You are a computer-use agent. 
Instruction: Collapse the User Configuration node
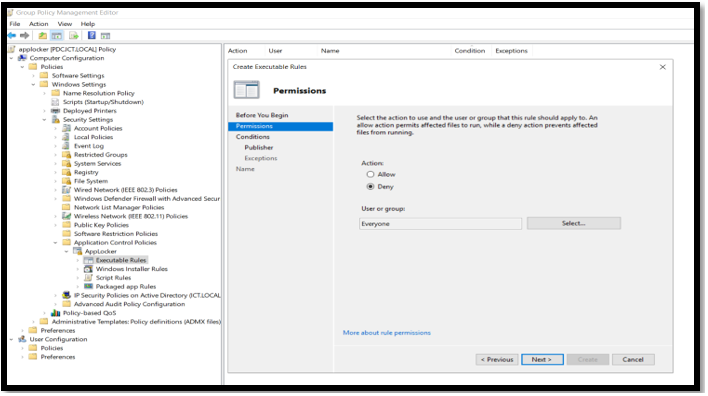11,340
